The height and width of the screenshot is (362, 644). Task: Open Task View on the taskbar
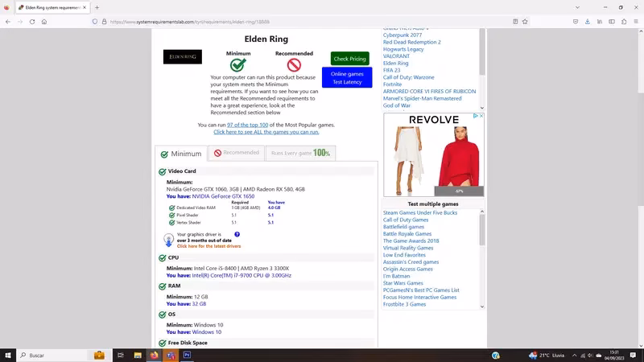(120, 355)
